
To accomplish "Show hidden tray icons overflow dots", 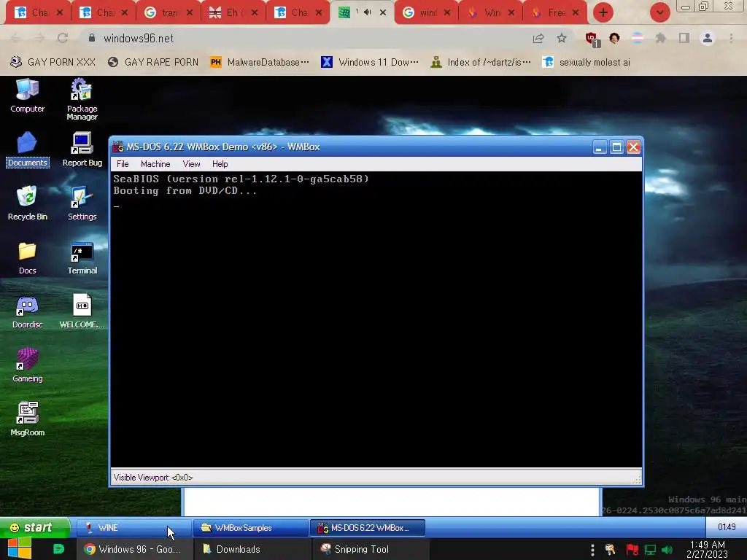I will pos(592,550).
